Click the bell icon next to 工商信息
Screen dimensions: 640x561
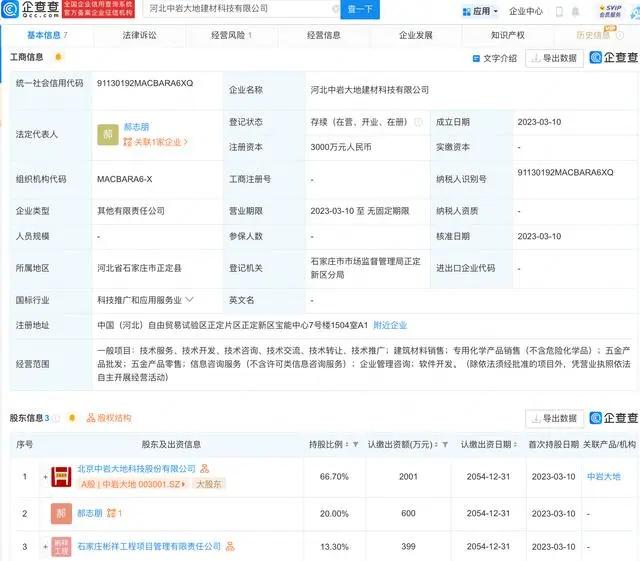click(x=59, y=57)
